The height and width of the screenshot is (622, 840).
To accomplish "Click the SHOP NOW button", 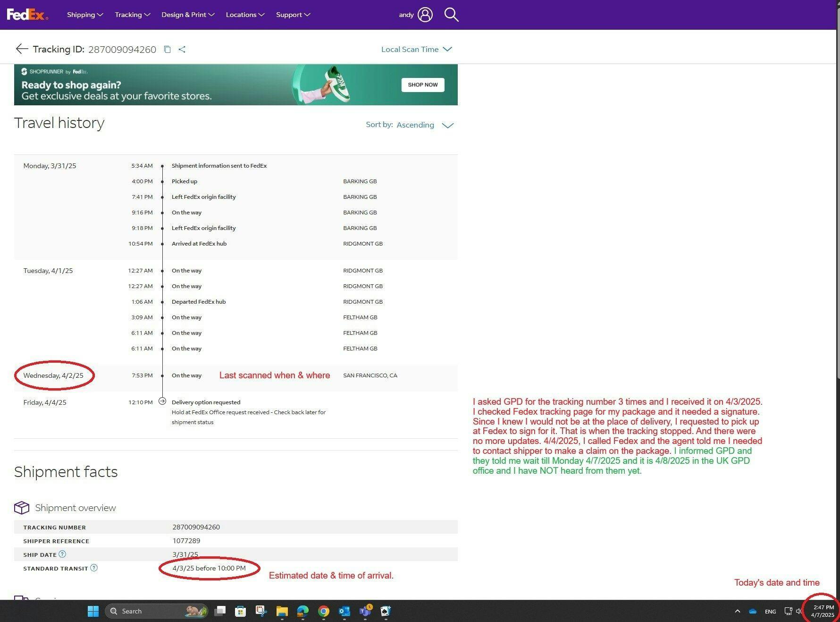I will pos(422,85).
